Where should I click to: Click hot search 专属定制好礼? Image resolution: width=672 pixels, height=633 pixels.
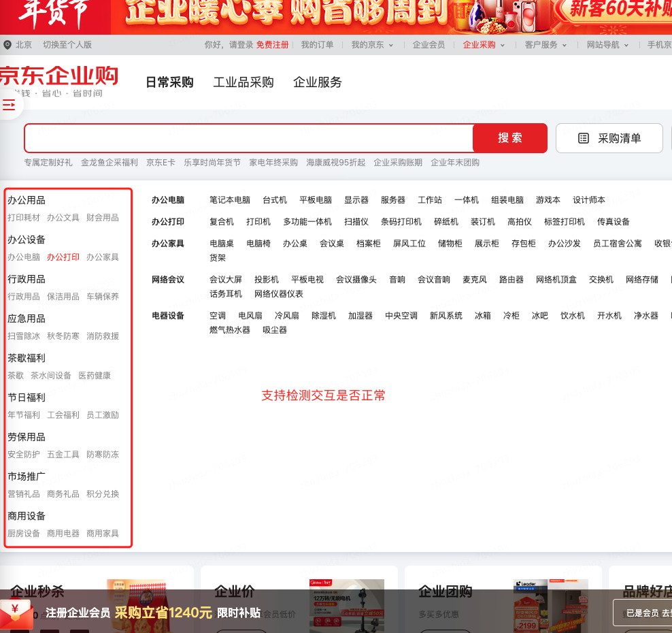[x=48, y=163]
